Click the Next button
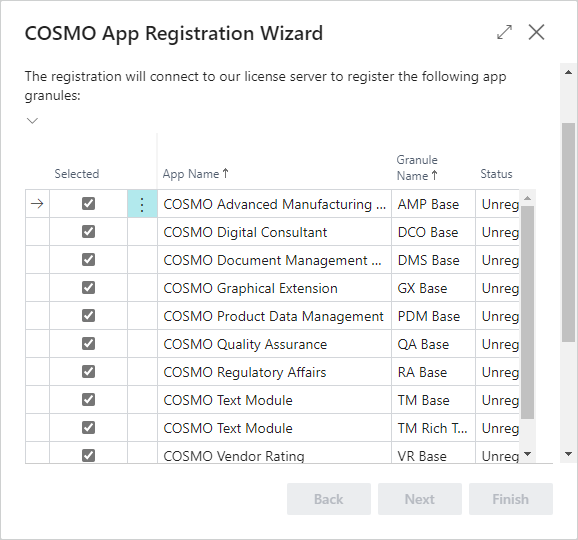Screen dimensions: 578x540 [420, 499]
